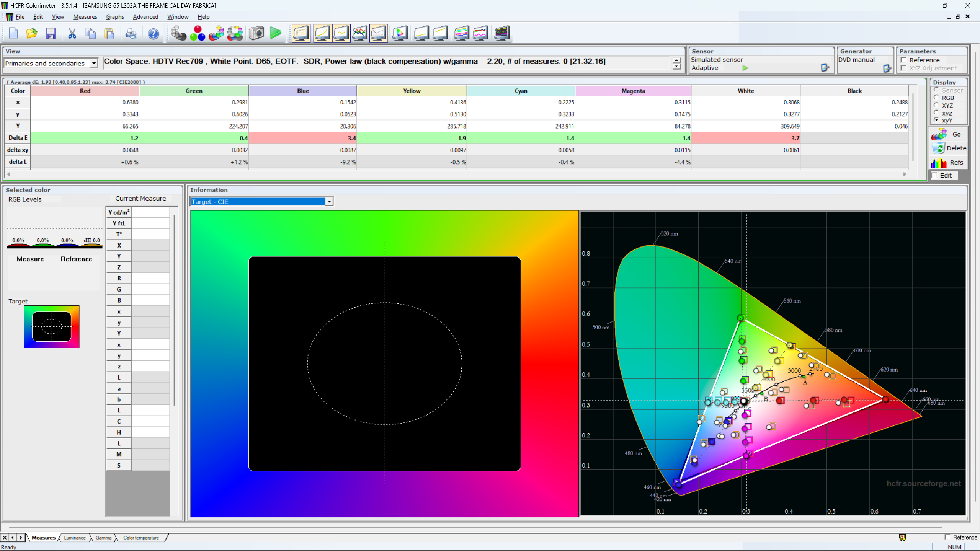Open the Measures menu
This screenshot has width=980, height=551.
pyautogui.click(x=85, y=17)
